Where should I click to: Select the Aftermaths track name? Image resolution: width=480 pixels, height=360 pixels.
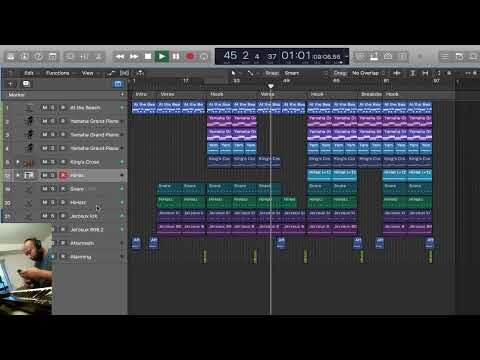(x=82, y=243)
